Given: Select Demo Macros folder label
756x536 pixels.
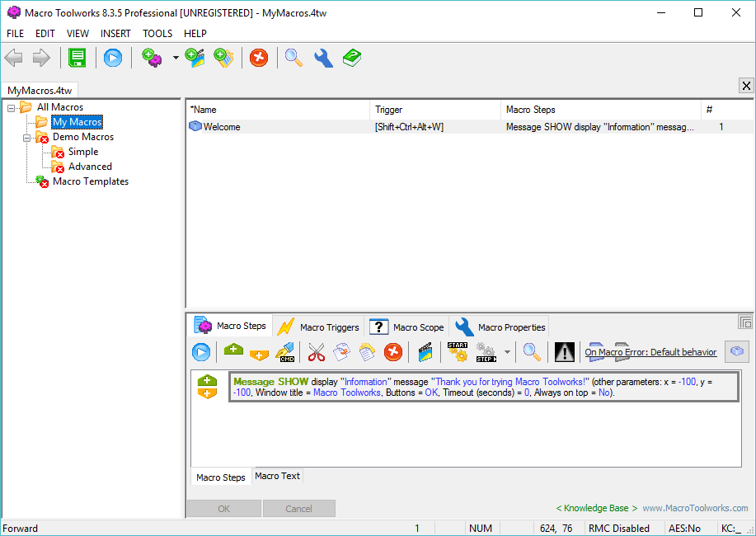Looking at the screenshot, I should (x=83, y=137).
